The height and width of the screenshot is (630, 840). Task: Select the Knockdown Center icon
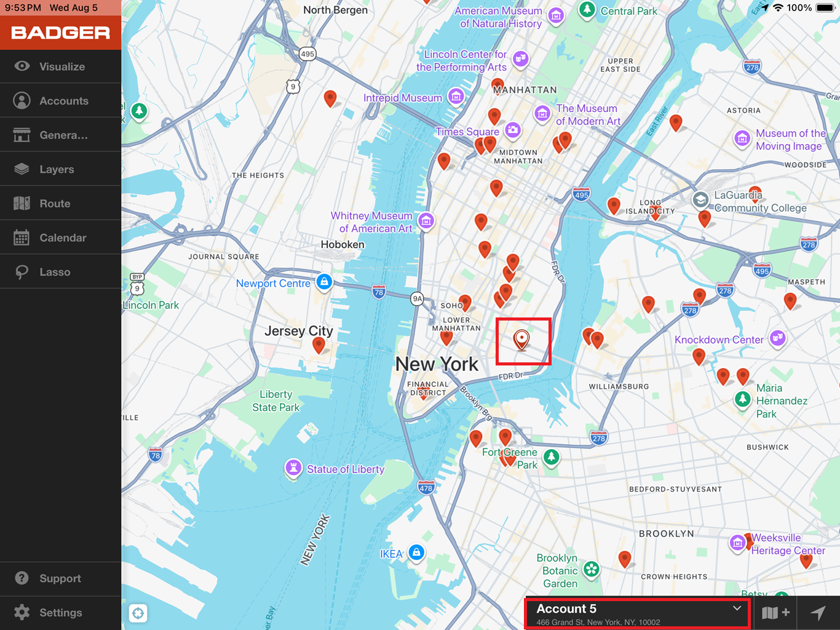click(778, 338)
